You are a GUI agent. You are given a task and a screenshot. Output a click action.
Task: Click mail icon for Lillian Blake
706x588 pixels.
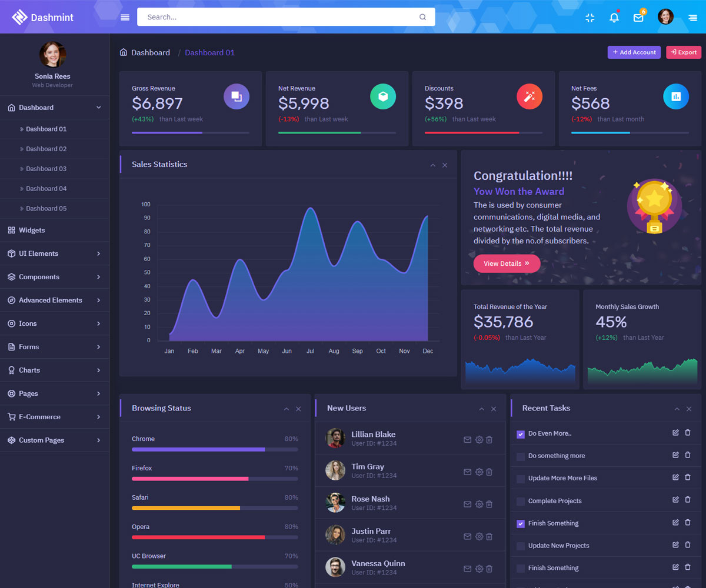(x=467, y=440)
